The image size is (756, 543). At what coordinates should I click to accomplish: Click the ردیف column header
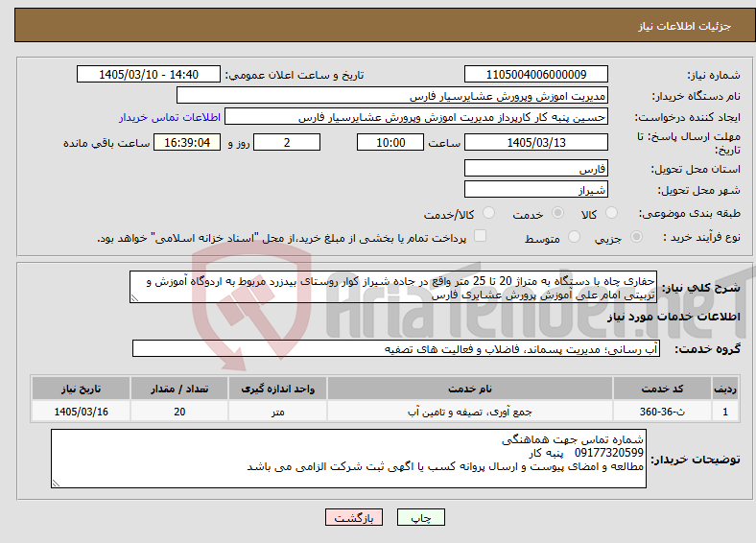point(725,389)
